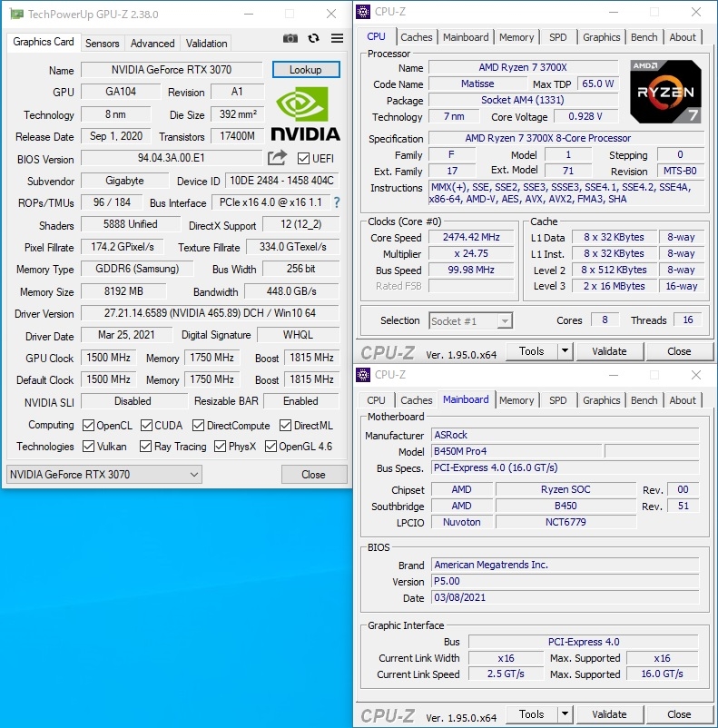Click Tools button in upper CPU-Z window
This screenshot has height=728, width=718.
click(532, 351)
